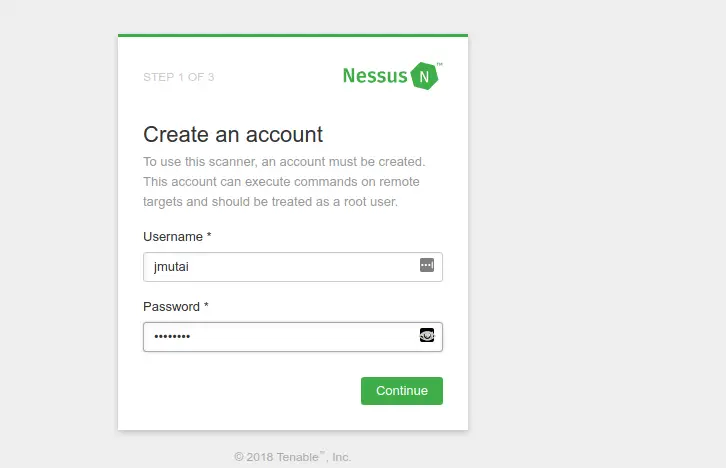Click the asterisk beside Username
The image size is (726, 468).
click(x=209, y=235)
